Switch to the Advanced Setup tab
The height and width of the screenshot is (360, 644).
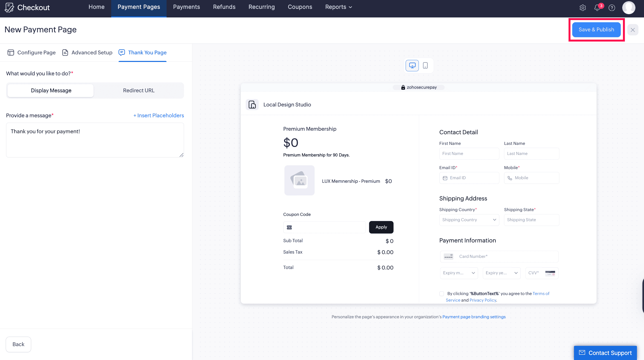point(87,52)
